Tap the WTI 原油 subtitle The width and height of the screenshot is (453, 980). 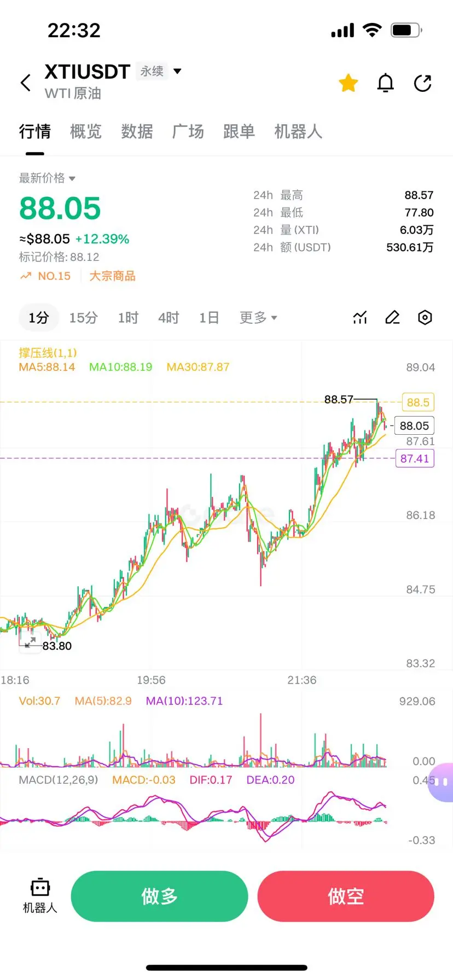[73, 94]
